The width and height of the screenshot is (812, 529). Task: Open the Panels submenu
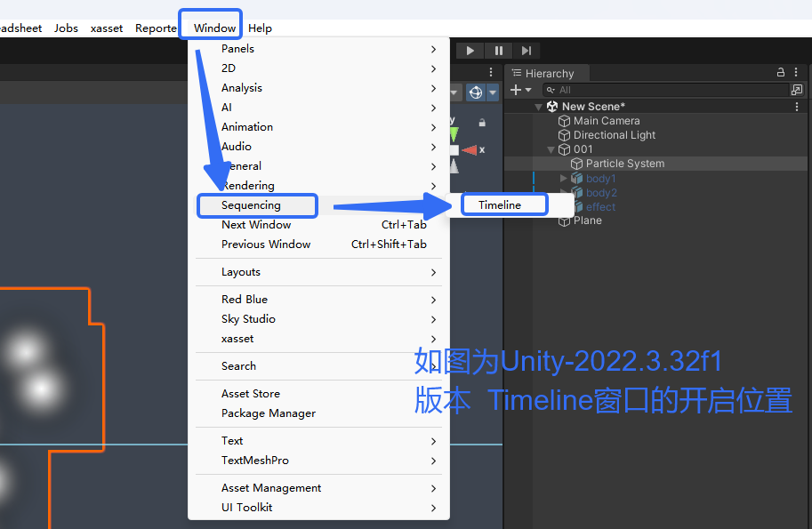318,49
